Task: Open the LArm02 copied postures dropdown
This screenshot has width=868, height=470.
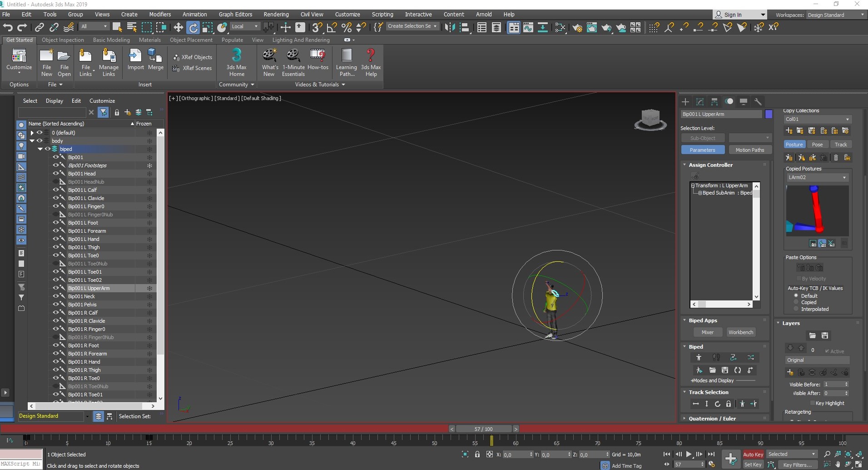Action: 817,177
